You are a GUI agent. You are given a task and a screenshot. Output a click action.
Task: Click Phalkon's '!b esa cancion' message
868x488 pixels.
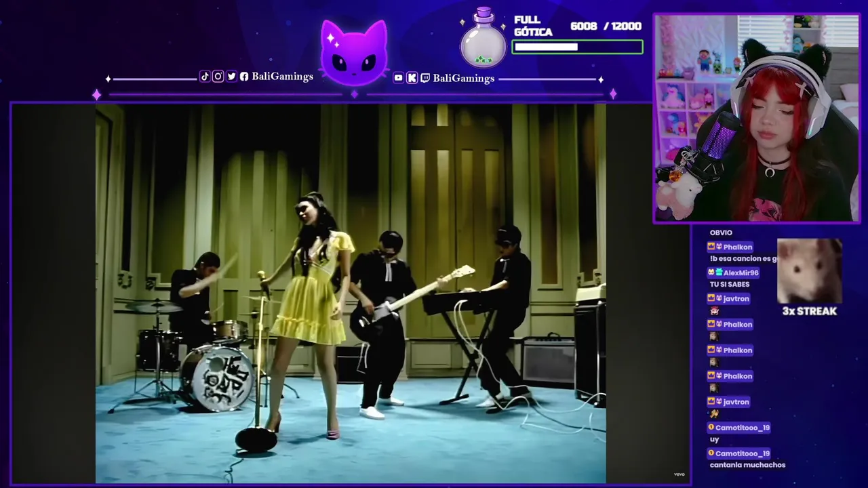(742, 259)
